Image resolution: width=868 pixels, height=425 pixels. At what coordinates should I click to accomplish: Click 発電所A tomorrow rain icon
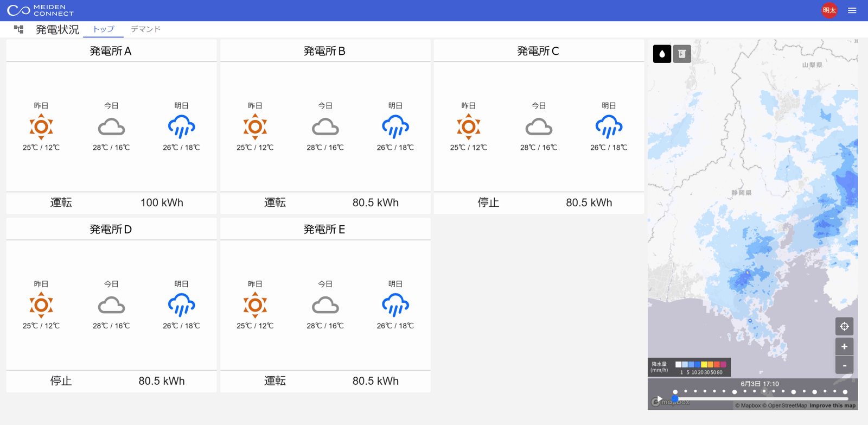pyautogui.click(x=181, y=127)
